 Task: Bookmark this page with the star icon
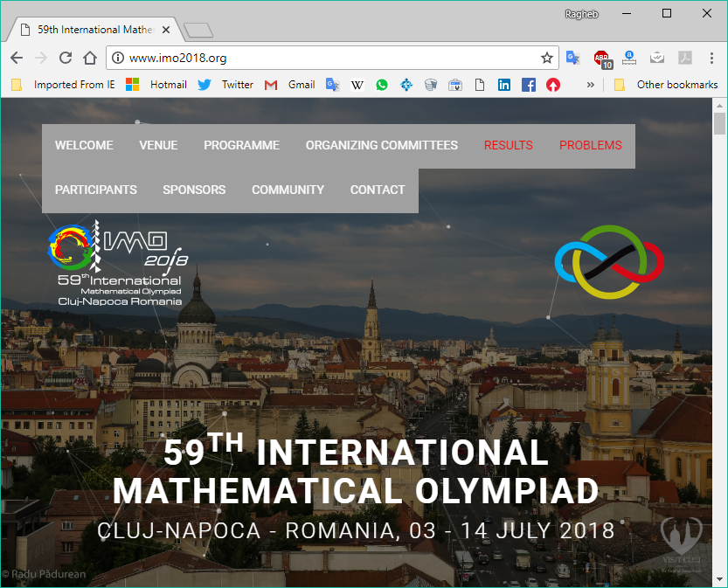(x=547, y=59)
